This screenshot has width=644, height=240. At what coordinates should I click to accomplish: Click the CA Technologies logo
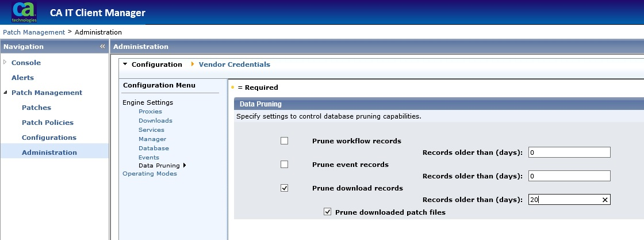[x=24, y=12]
